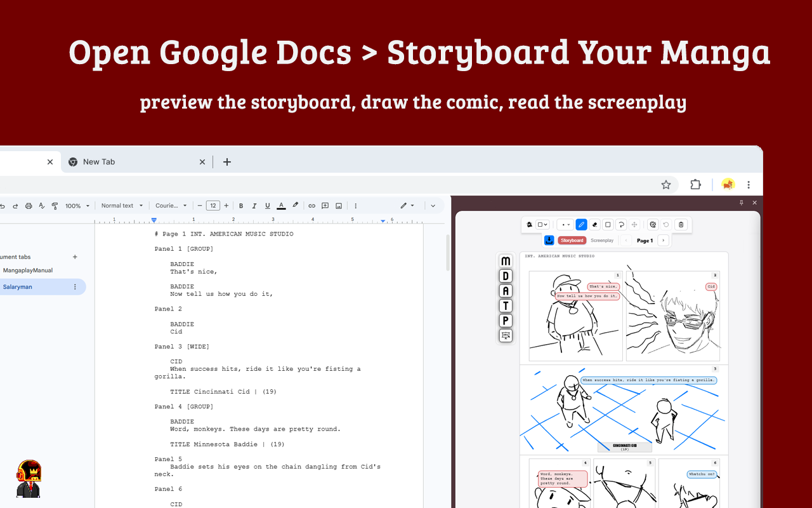Open the zoom 100% dropdown
Viewport: 812px width, 508px height.
click(77, 206)
